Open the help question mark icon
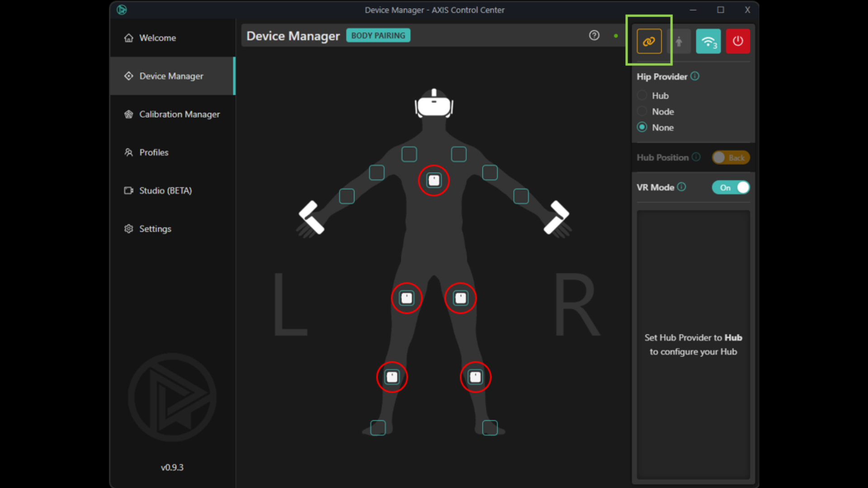 (594, 36)
